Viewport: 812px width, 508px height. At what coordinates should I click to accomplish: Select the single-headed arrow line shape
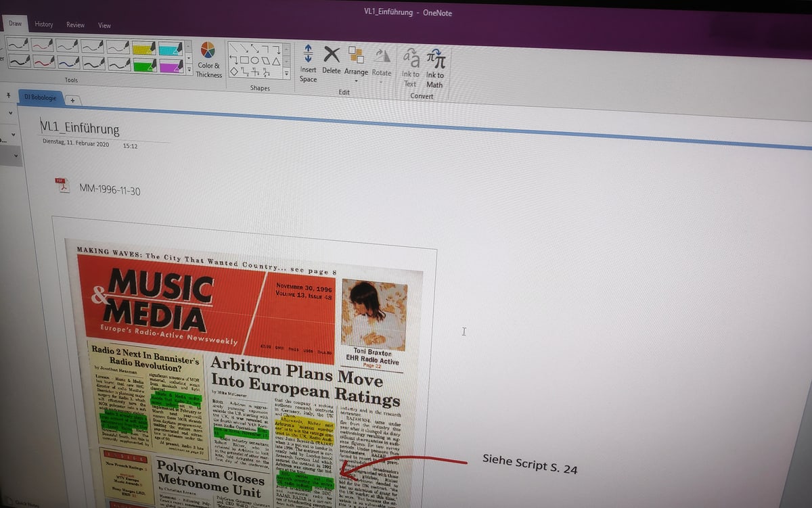pyautogui.click(x=246, y=48)
